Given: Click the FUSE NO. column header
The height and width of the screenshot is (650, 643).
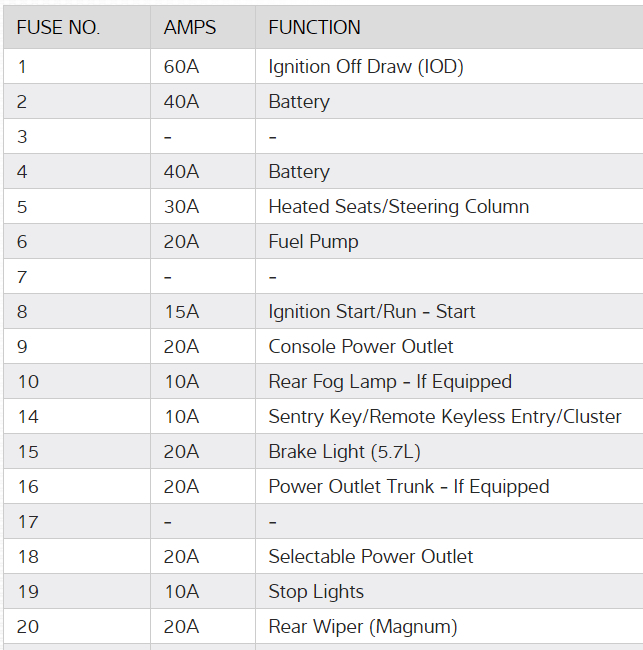Looking at the screenshot, I should click(x=58, y=28).
